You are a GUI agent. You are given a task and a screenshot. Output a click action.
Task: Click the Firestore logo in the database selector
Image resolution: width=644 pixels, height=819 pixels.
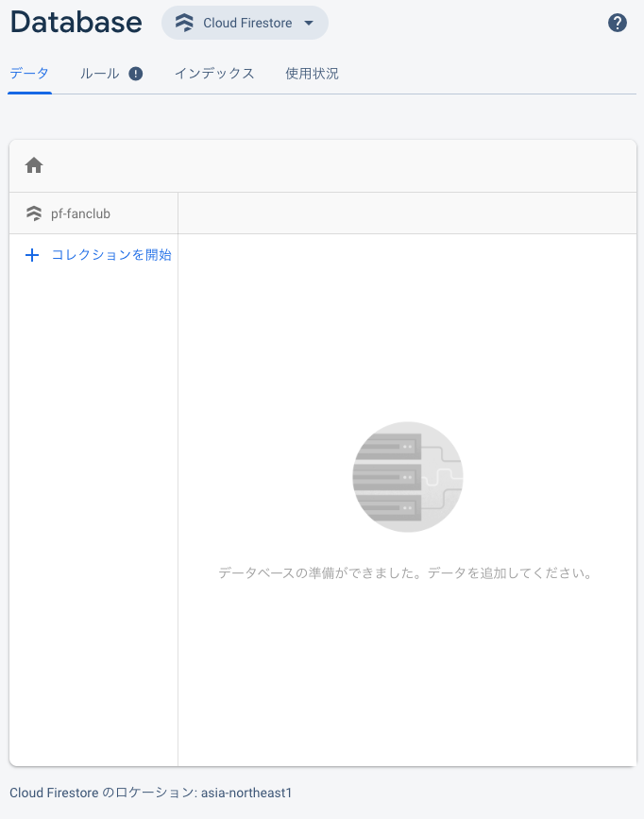pos(185,22)
